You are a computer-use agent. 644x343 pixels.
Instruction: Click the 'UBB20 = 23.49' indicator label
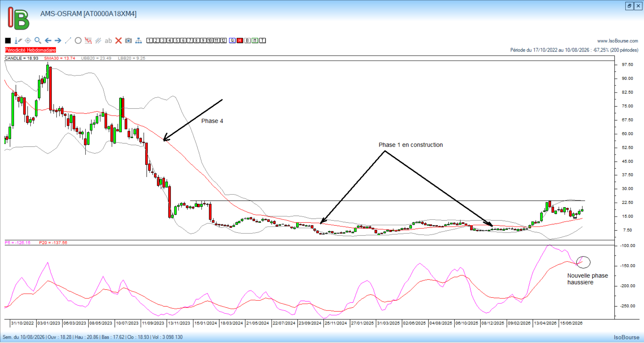pyautogui.click(x=96, y=58)
